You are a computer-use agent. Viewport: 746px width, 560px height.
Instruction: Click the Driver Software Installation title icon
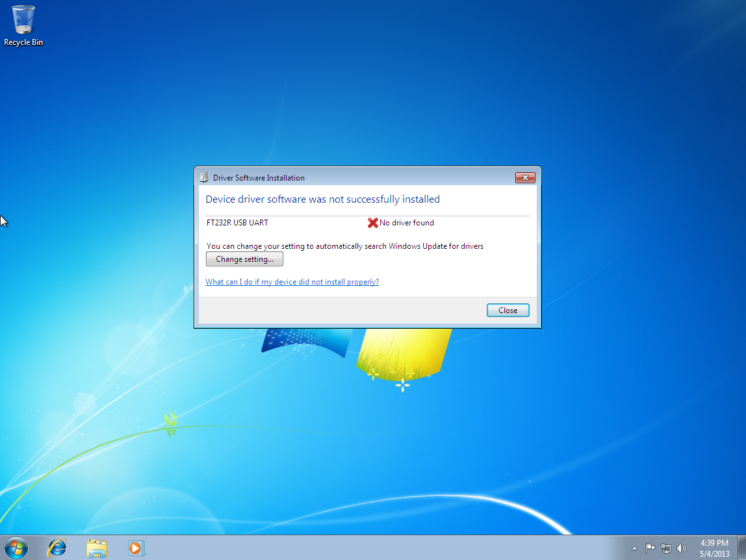[204, 177]
